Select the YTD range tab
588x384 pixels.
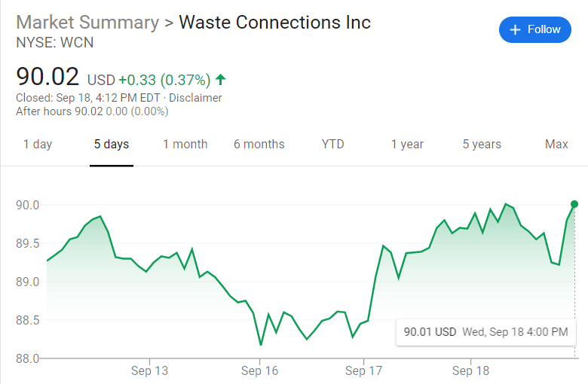(x=333, y=144)
